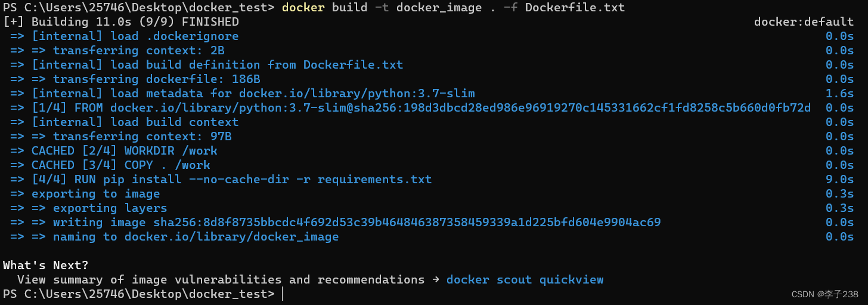The image size is (868, 305).
Task: Click the 'docker:default' builder label
Action: (804, 21)
